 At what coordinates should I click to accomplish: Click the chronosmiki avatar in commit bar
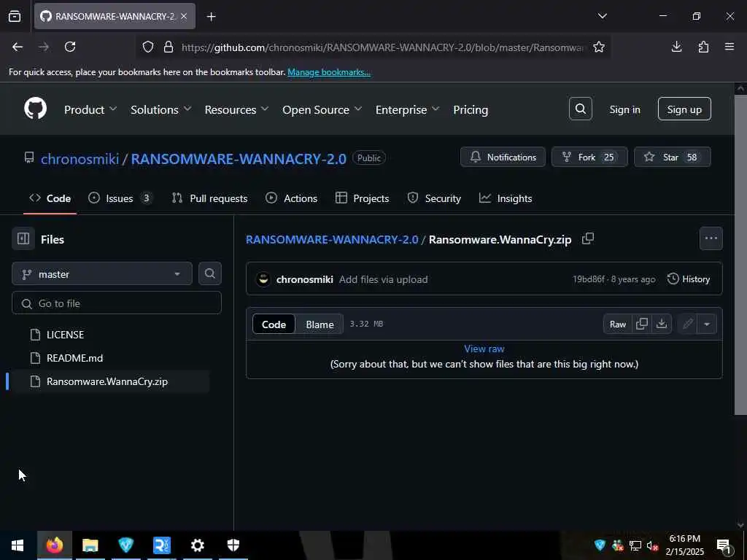263,279
